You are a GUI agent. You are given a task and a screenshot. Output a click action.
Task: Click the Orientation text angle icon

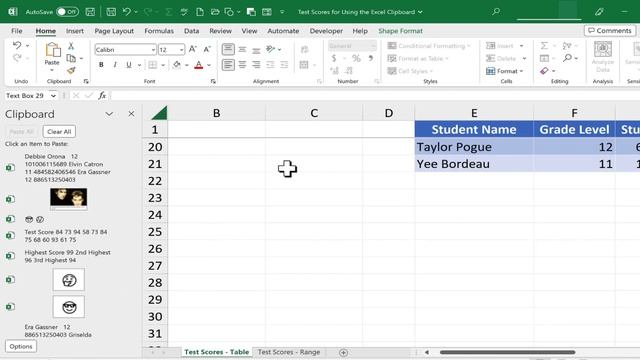pyautogui.click(x=271, y=49)
